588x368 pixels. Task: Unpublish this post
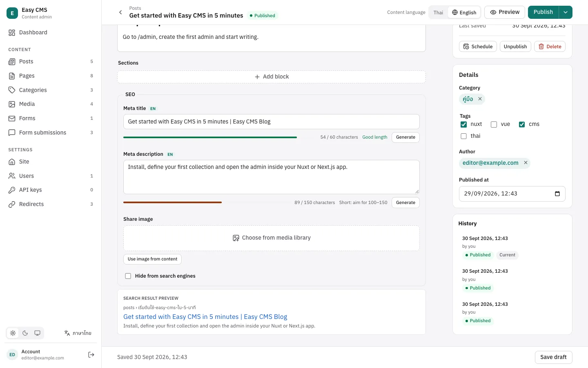[x=515, y=47]
